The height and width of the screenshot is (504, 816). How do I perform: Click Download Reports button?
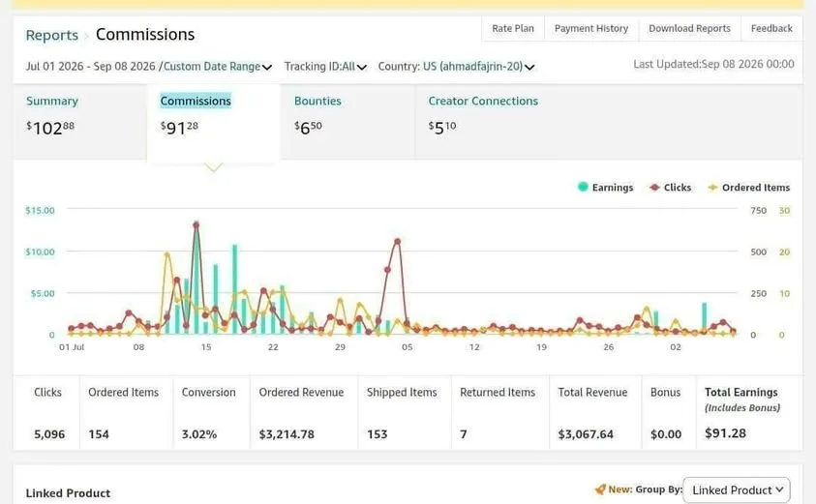(689, 29)
